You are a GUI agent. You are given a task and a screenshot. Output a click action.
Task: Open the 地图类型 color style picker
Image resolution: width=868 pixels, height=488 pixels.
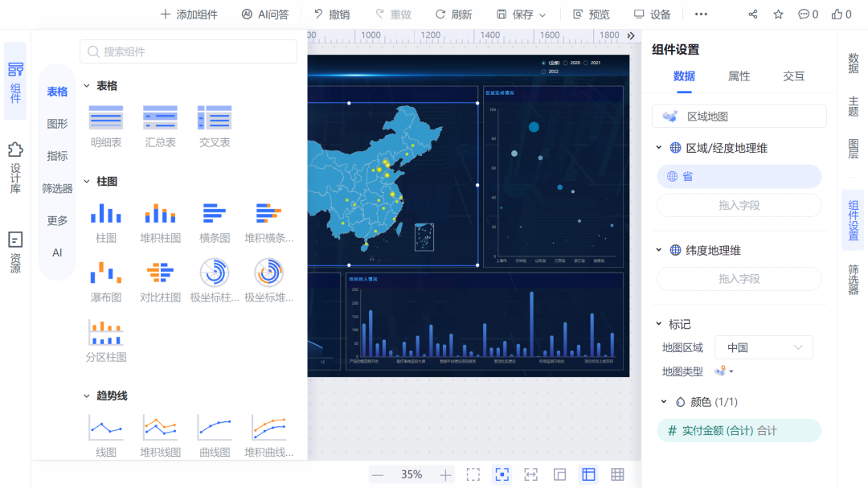click(722, 371)
